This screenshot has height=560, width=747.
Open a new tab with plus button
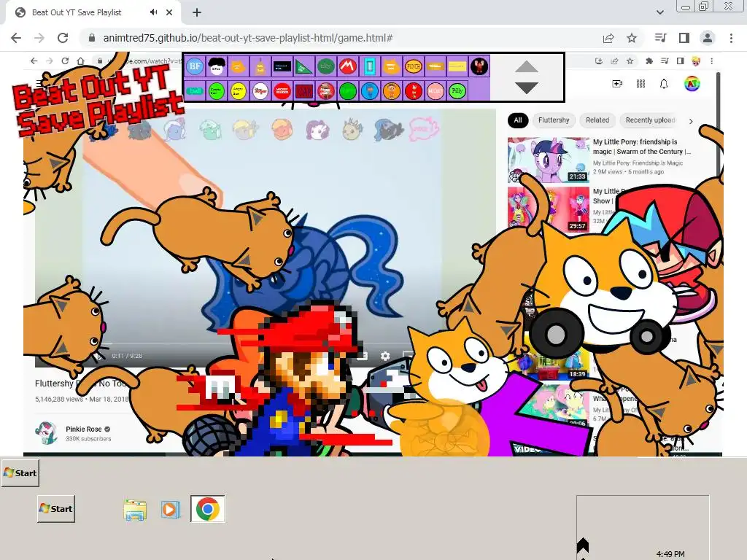(x=197, y=13)
